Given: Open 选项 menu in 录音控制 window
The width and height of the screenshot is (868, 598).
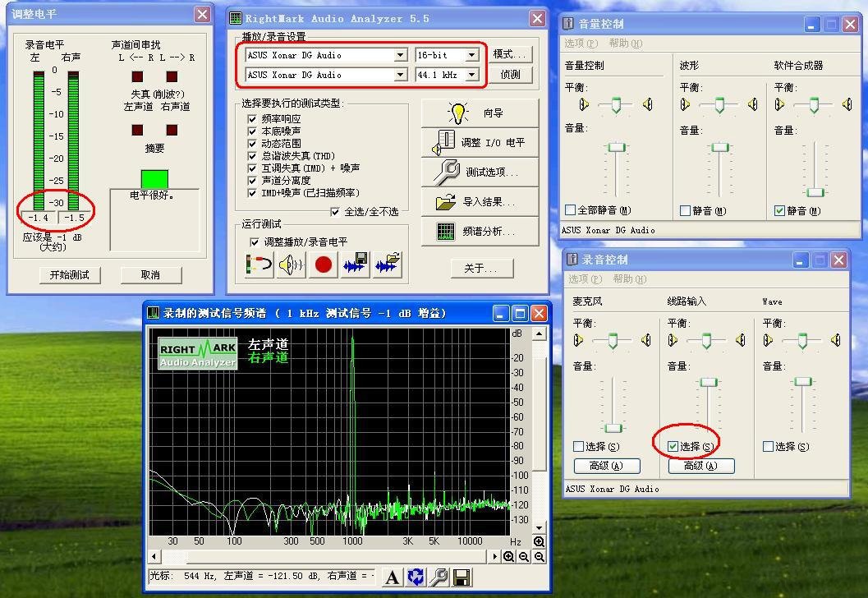Looking at the screenshot, I should [x=586, y=279].
